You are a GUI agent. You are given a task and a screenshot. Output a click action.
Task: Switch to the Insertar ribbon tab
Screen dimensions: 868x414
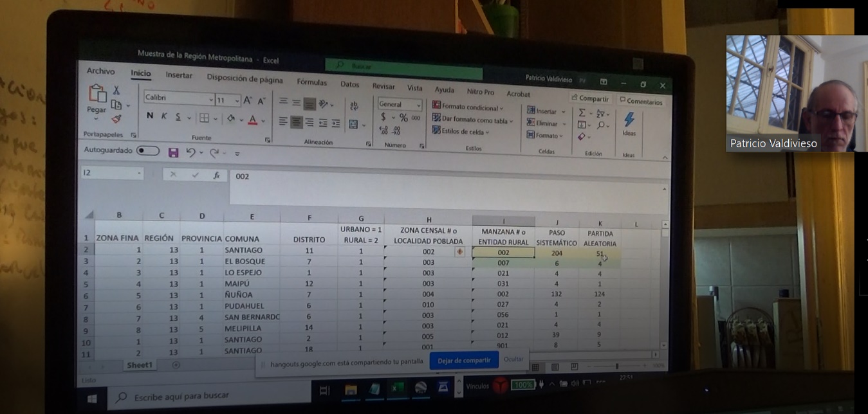[179, 75]
